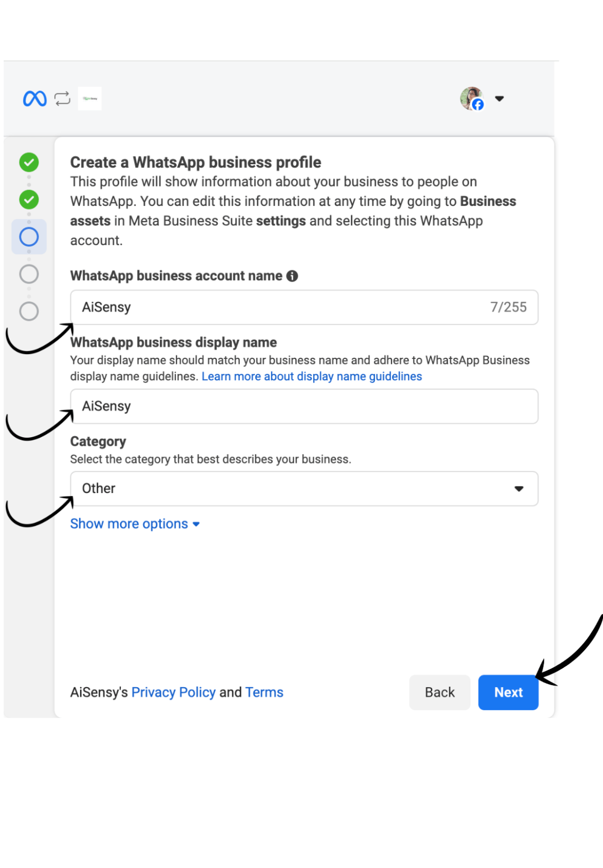603x868 pixels.
Task: Open the Terms link
Action: point(264,693)
